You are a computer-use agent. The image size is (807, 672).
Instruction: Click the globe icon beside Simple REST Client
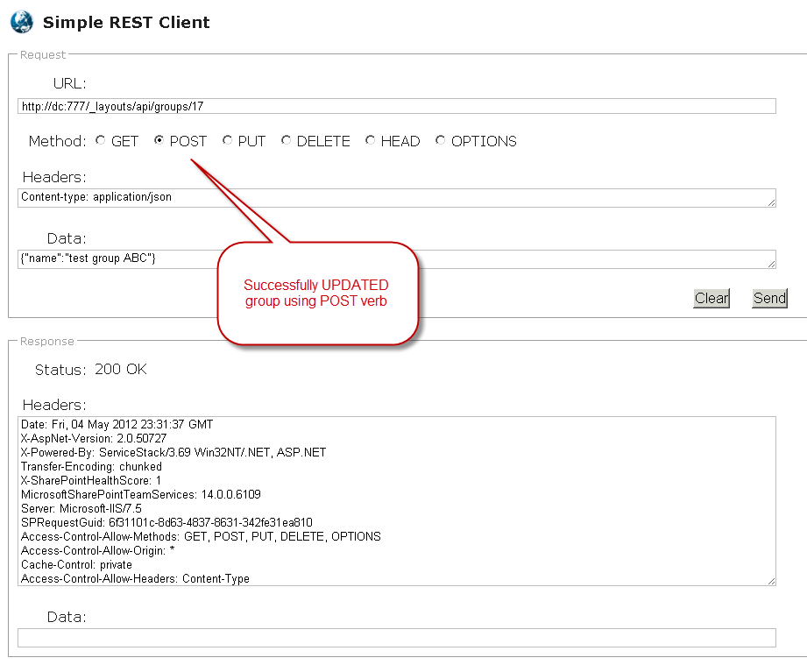21,22
